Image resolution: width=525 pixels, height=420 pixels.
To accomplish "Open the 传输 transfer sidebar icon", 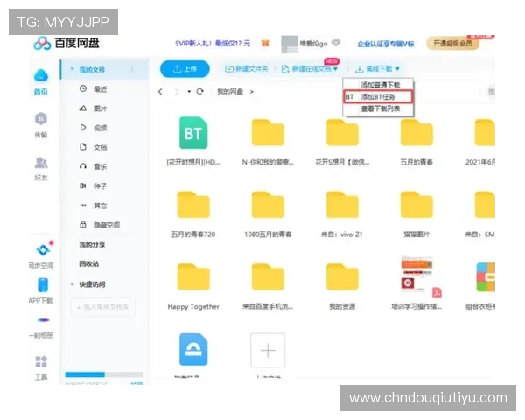I will click(x=41, y=119).
